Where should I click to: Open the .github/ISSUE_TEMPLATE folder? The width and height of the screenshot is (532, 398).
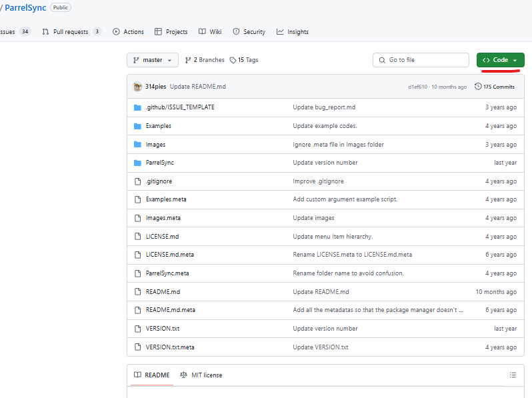pos(180,107)
